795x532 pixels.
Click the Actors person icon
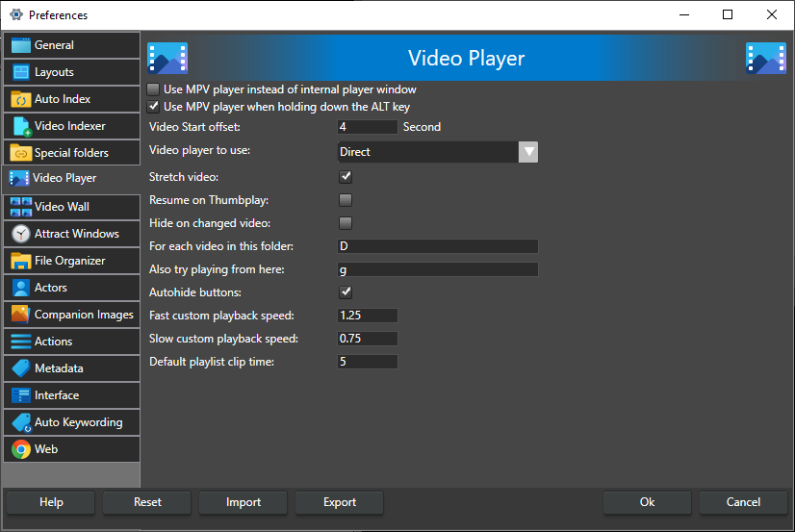(20, 288)
